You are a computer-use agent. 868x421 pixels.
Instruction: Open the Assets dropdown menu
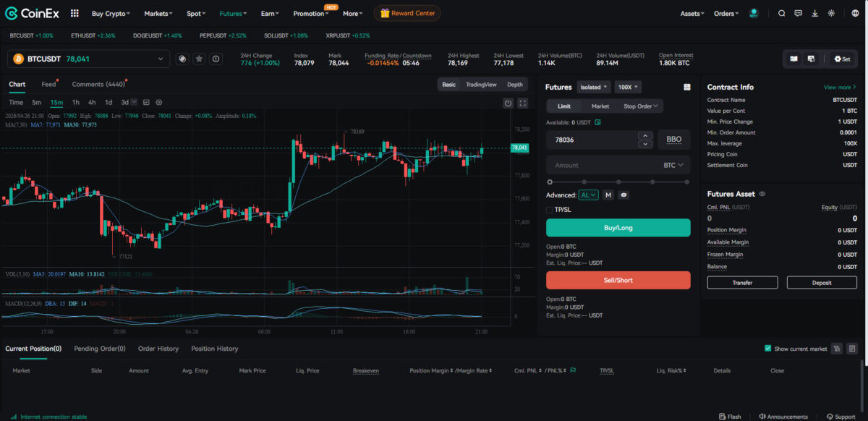pos(693,13)
